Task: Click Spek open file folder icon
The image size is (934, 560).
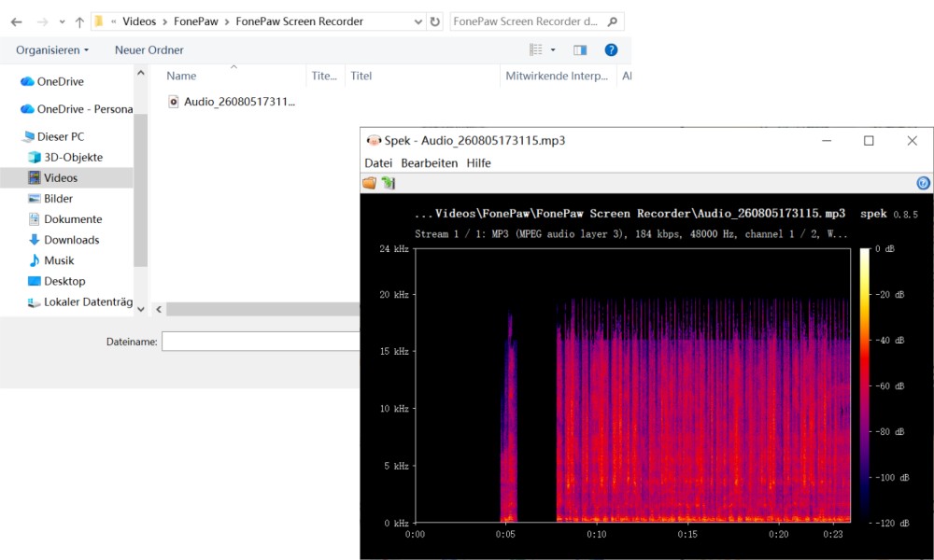Action: (x=369, y=183)
